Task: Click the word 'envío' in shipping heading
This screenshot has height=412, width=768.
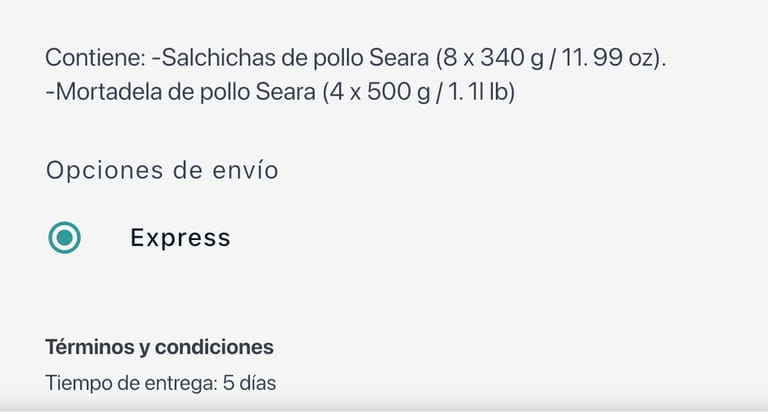Action: point(249,170)
